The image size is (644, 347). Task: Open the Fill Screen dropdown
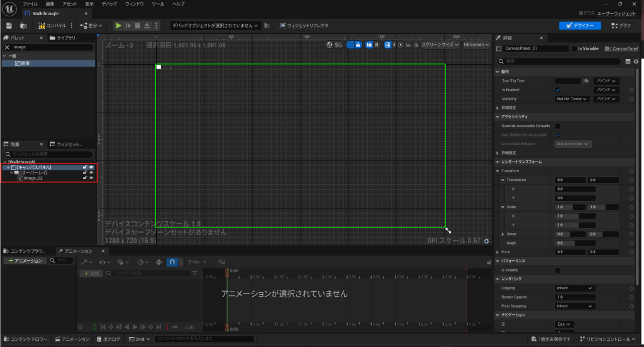[x=476, y=45]
